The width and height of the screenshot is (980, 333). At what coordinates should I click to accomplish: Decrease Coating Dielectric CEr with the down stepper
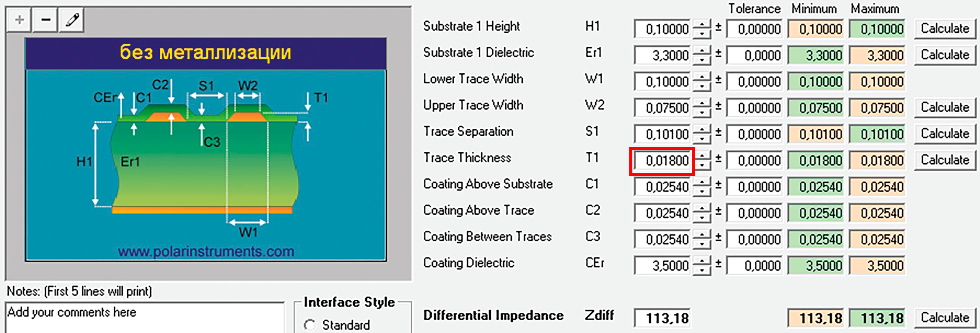pyautogui.click(x=702, y=271)
